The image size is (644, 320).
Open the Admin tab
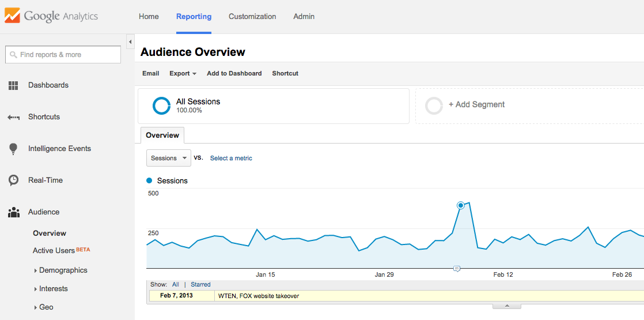pyautogui.click(x=304, y=17)
